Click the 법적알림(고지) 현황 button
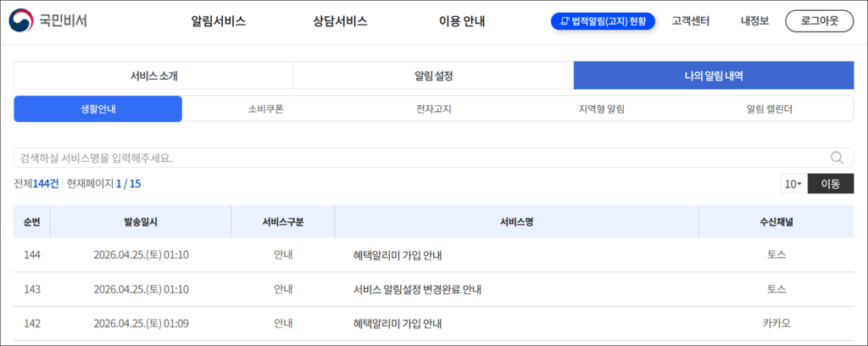The height and width of the screenshot is (346, 868). 603,21
